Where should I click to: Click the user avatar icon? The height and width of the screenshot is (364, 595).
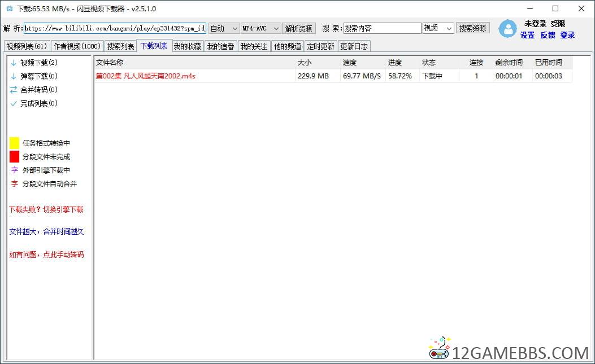(x=507, y=29)
